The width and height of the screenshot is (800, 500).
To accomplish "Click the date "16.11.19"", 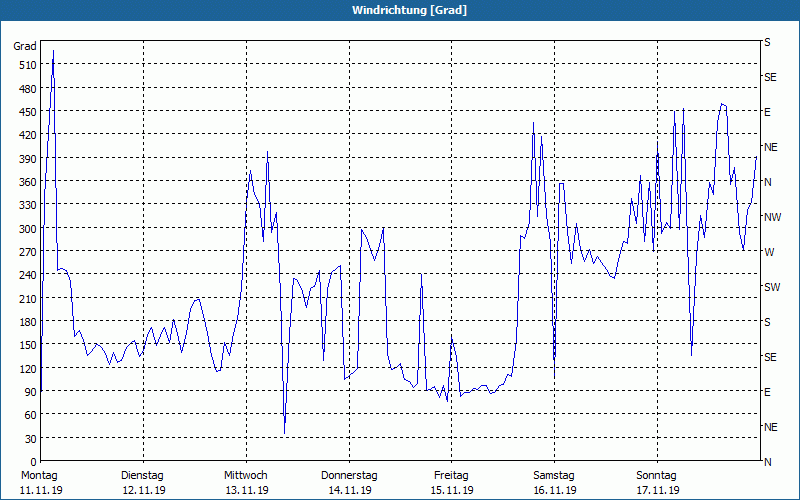I will point(555,490).
